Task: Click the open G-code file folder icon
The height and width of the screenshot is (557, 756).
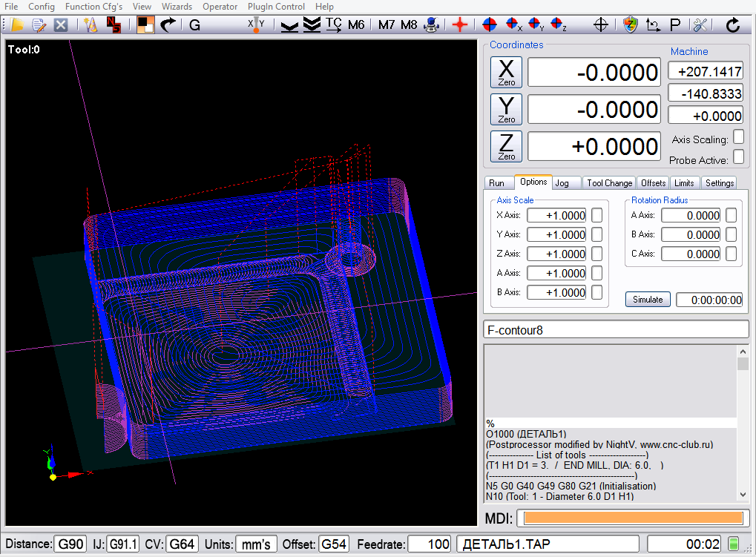Action: pyautogui.click(x=16, y=24)
